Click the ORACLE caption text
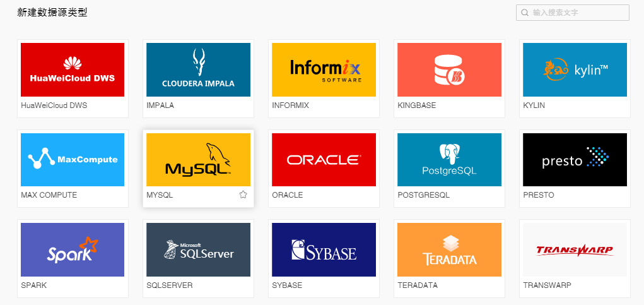This screenshot has width=644, height=305. 288,195
